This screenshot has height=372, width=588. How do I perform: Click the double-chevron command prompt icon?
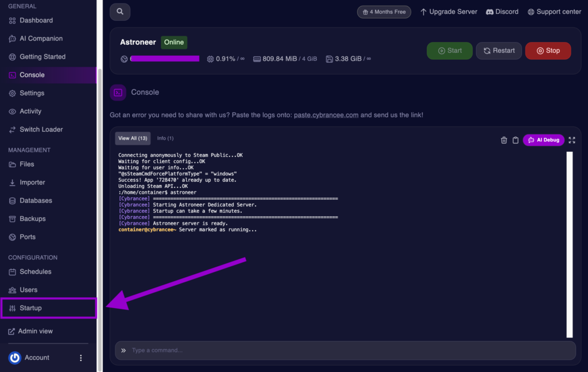coord(123,350)
